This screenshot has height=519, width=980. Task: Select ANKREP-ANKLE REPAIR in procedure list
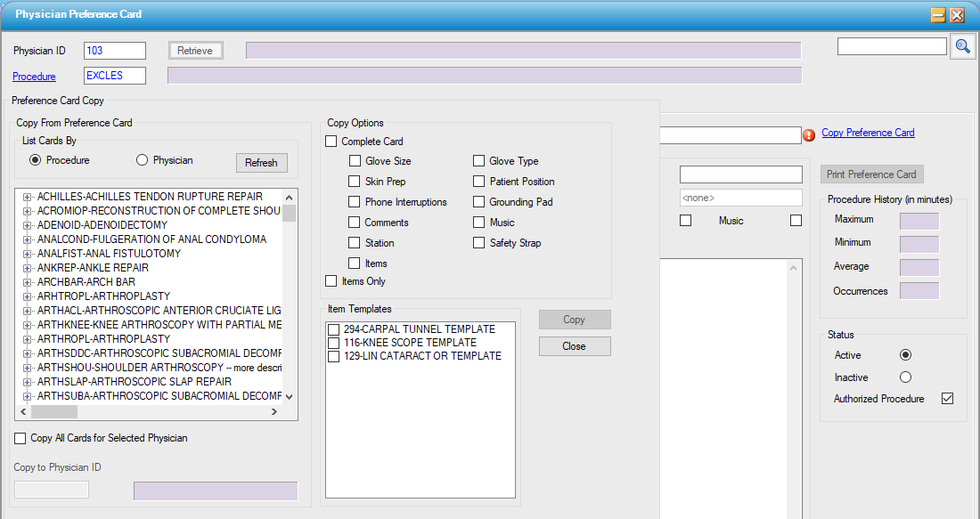pos(93,268)
